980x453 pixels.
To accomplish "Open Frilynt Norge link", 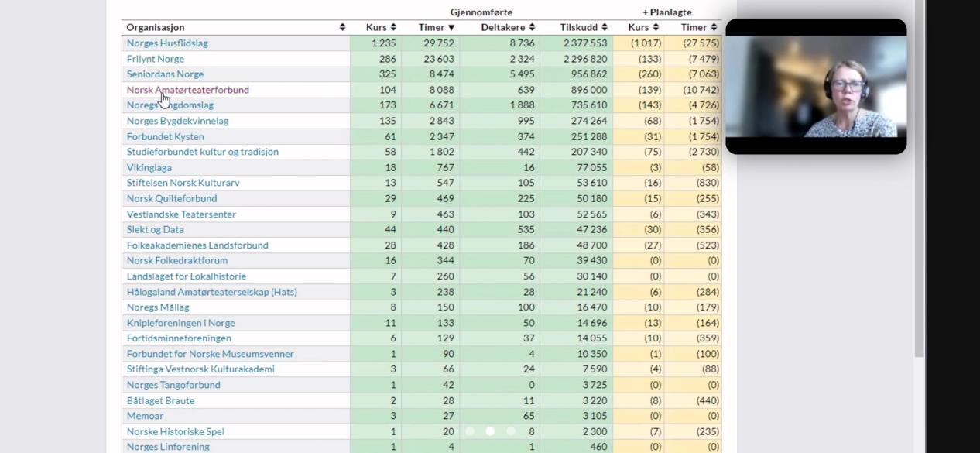I will coord(156,59).
